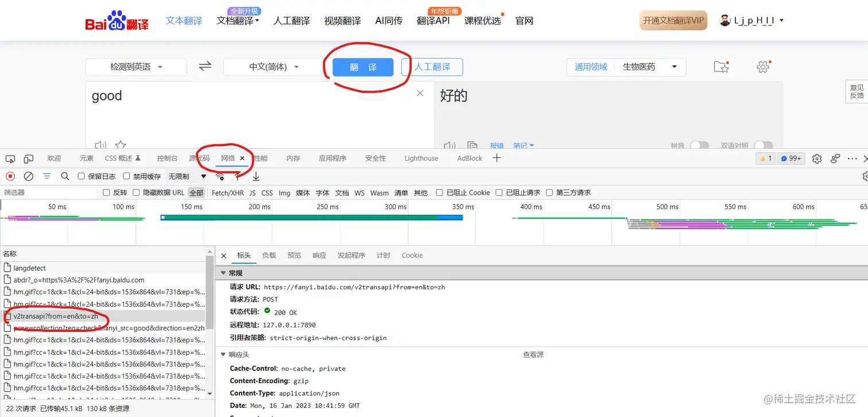868x417 pixels.
Task: Switch to 控制台 DevTools tab
Action: (x=167, y=159)
